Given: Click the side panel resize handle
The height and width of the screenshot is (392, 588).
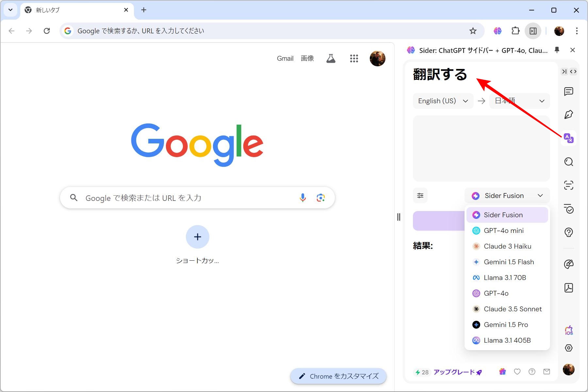Looking at the screenshot, I should pyautogui.click(x=399, y=217).
